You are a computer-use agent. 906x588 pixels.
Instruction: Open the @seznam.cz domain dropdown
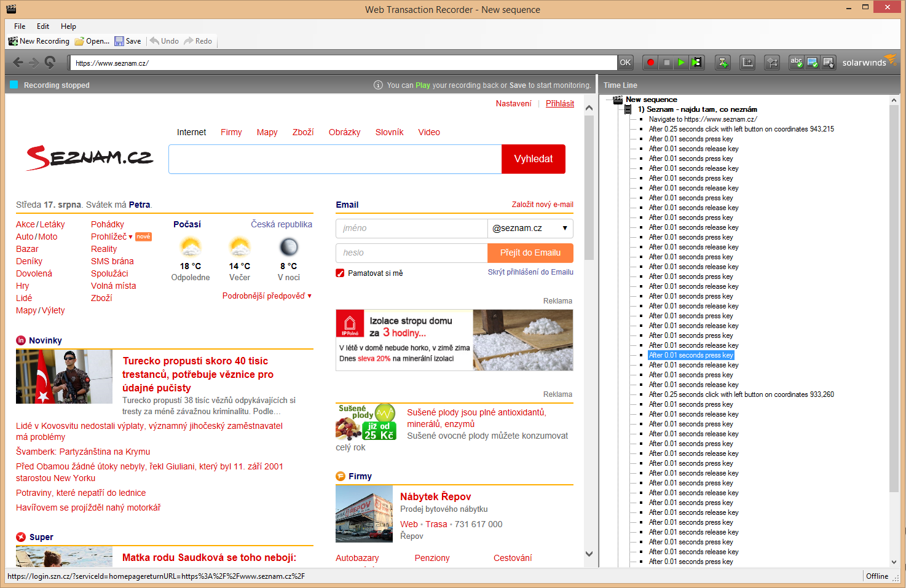point(530,229)
